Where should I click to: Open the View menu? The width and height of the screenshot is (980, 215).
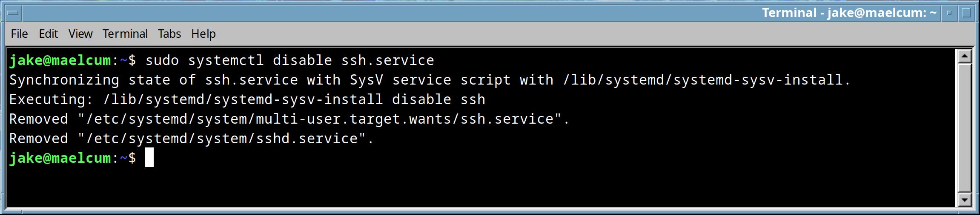tap(80, 34)
